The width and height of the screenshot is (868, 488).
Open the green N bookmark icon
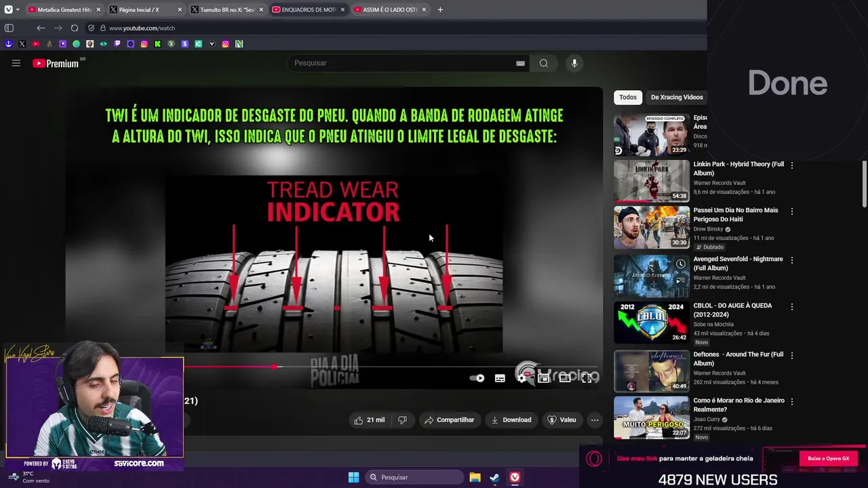coord(239,44)
